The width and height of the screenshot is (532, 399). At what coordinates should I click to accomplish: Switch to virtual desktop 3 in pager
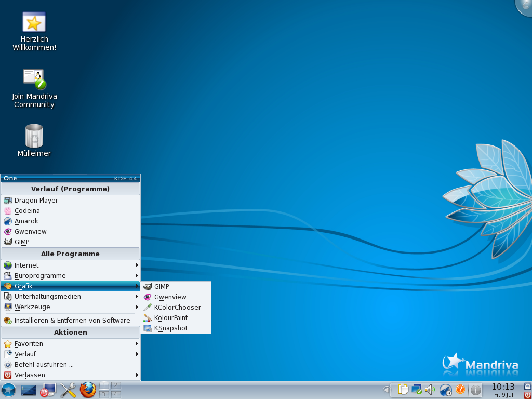click(104, 394)
